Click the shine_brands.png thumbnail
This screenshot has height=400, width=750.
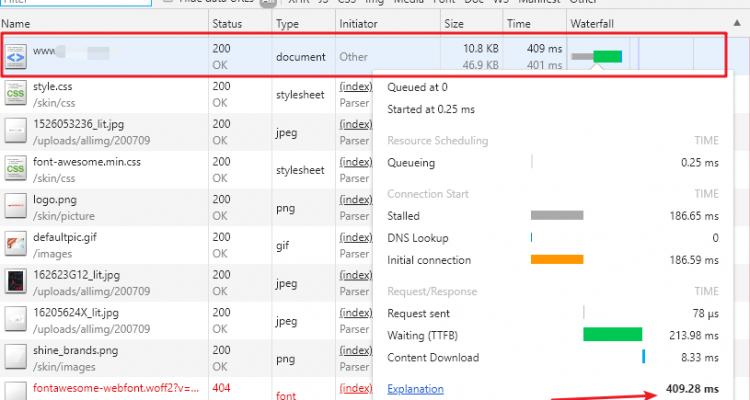pos(16,355)
